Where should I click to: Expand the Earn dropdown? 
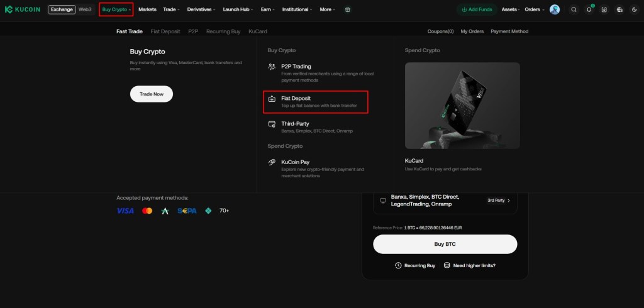(x=268, y=9)
